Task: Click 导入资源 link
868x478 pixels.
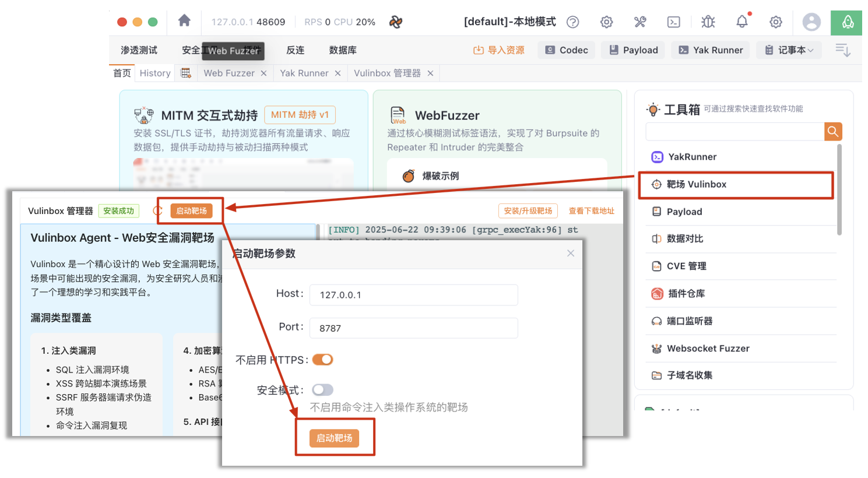Action: (498, 50)
